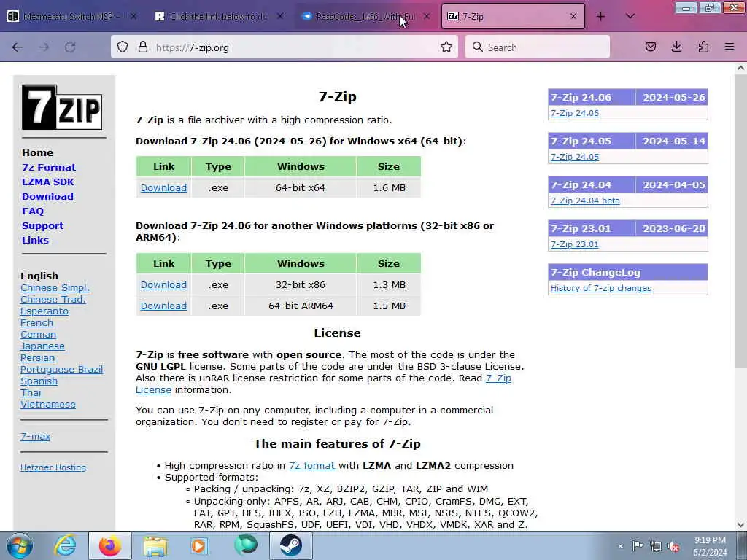Download the 32-bit x86 .exe
Viewport: 747px width, 560px height.
tap(163, 285)
